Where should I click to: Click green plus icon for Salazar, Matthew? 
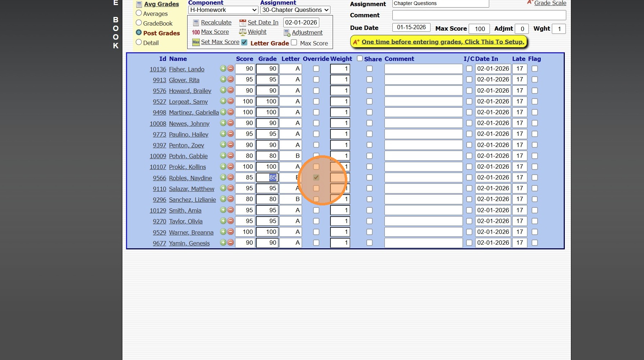223,188
